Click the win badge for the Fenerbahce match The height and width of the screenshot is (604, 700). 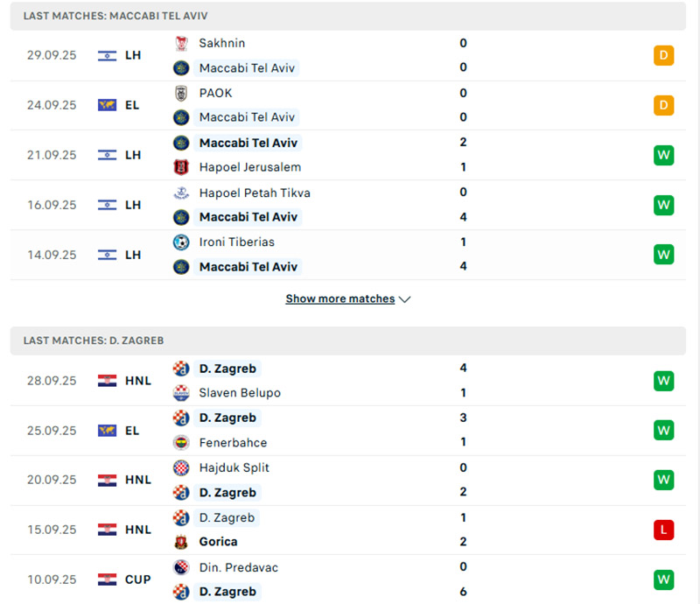click(663, 431)
